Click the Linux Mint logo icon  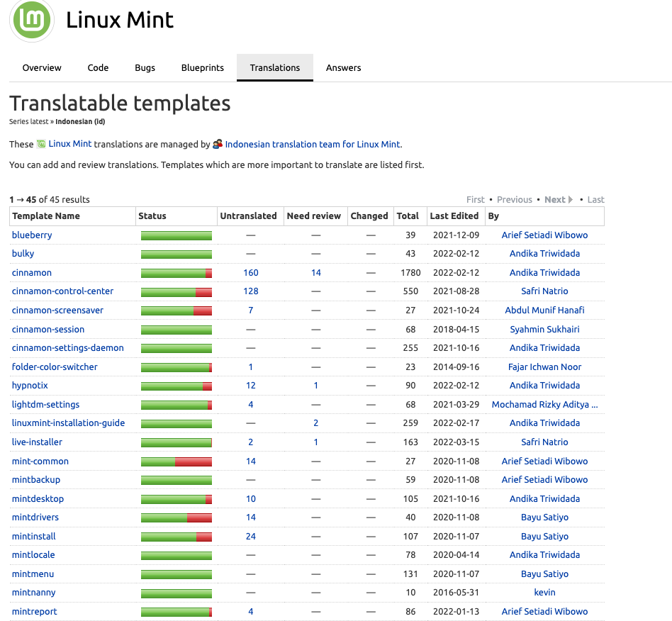pos(32,20)
